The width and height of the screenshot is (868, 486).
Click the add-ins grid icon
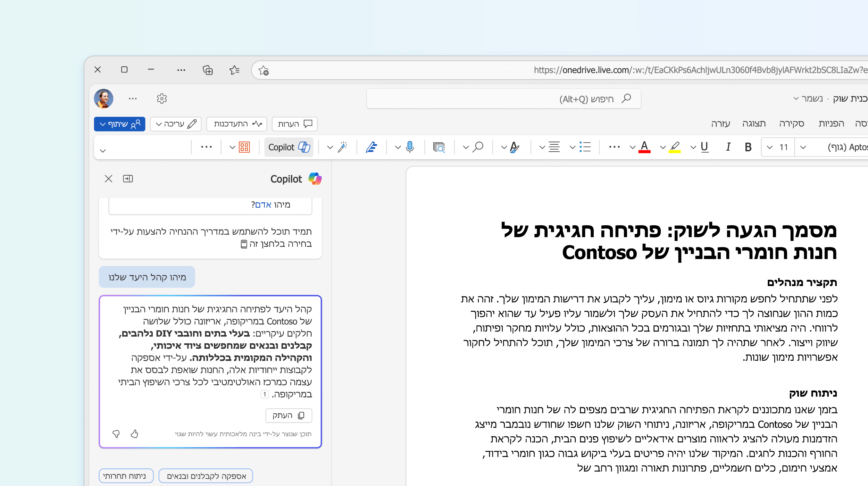tap(244, 147)
